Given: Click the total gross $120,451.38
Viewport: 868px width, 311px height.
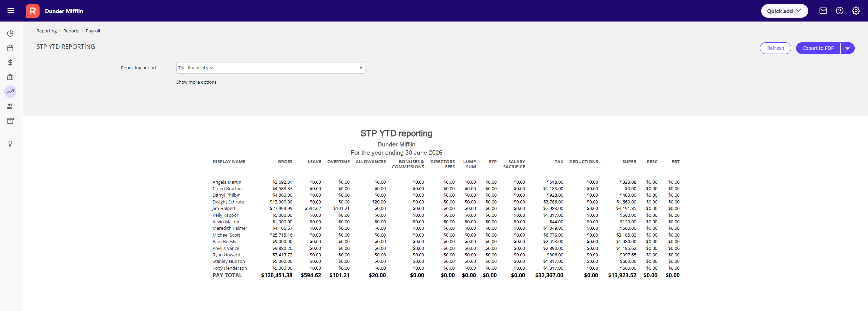Looking at the screenshot, I should pos(277,275).
